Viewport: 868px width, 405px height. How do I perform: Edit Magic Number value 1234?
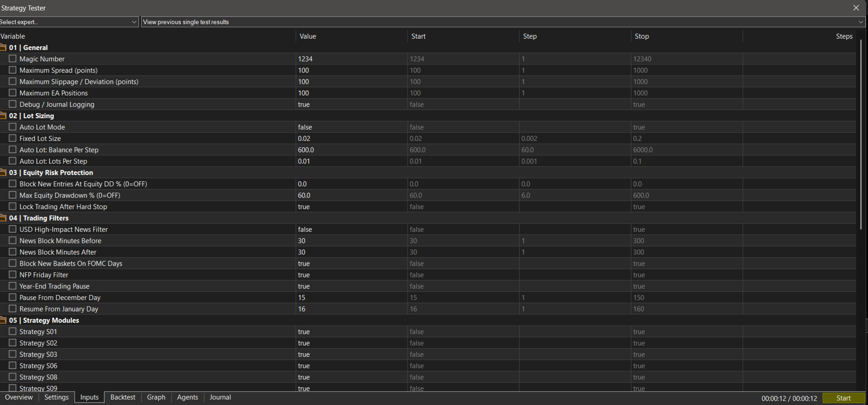(352, 59)
